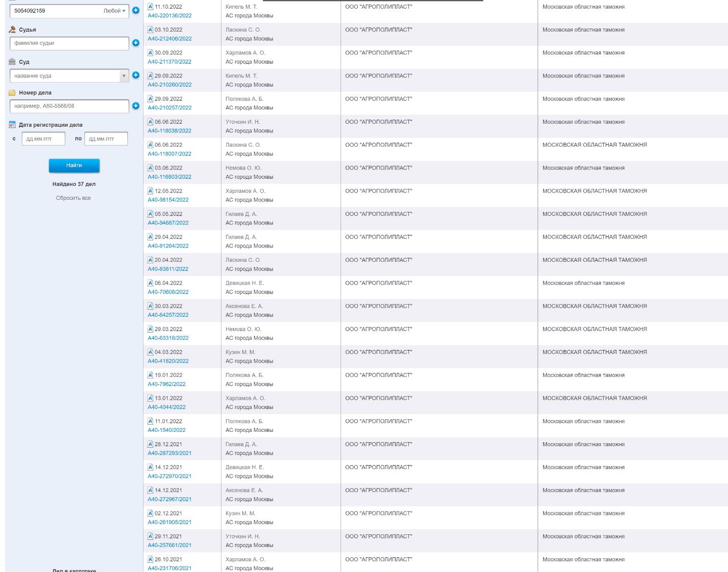Viewport: 728px width, 572px height.
Task: Open case link A40-231706/2021
Action: [x=170, y=568]
